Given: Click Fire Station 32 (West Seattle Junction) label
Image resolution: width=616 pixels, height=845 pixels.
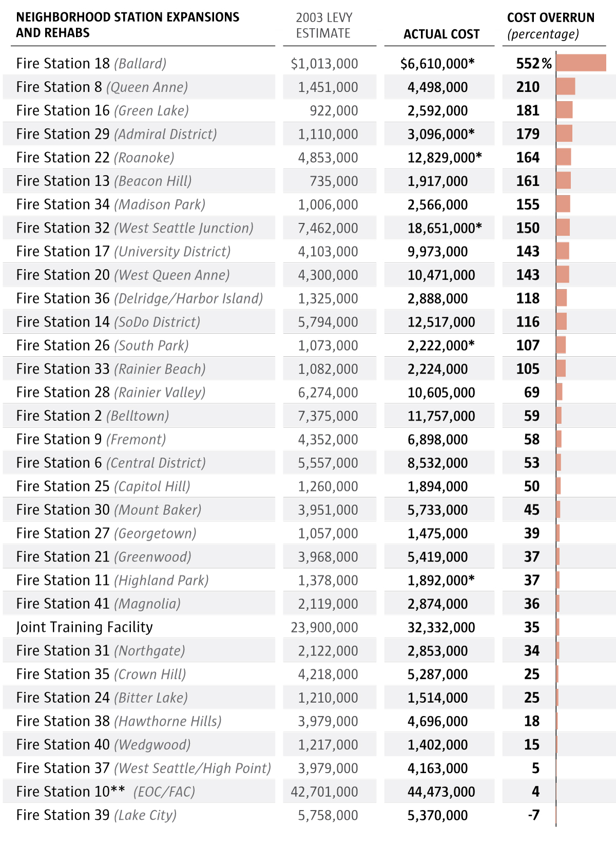Looking at the screenshot, I should pos(135,228).
